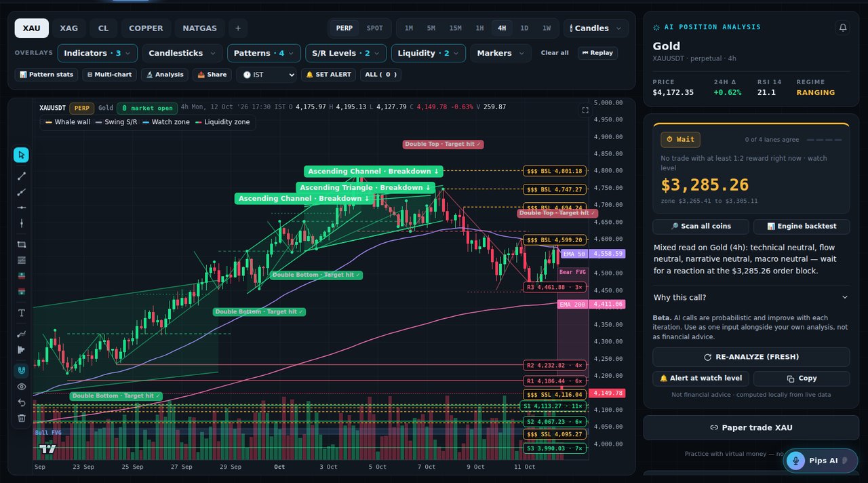Open Pattern stats
The height and width of the screenshot is (483, 868).
tap(46, 75)
